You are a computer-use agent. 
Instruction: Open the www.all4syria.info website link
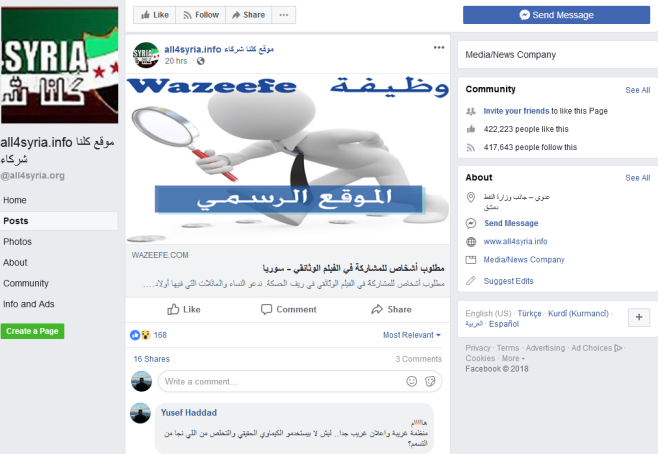point(515,241)
